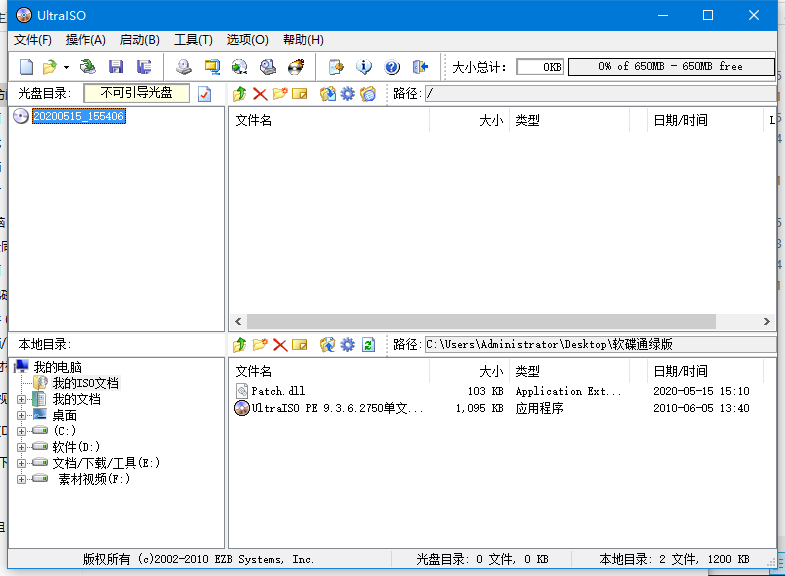Viewport: 785px width, 576px height.
Task: Open the 选项(O) menu
Action: coord(247,40)
